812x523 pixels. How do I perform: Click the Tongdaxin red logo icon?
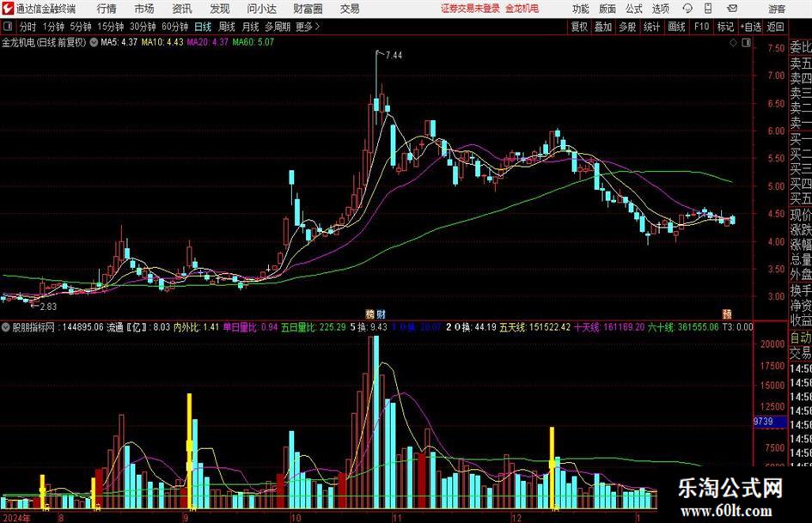(x=7, y=9)
